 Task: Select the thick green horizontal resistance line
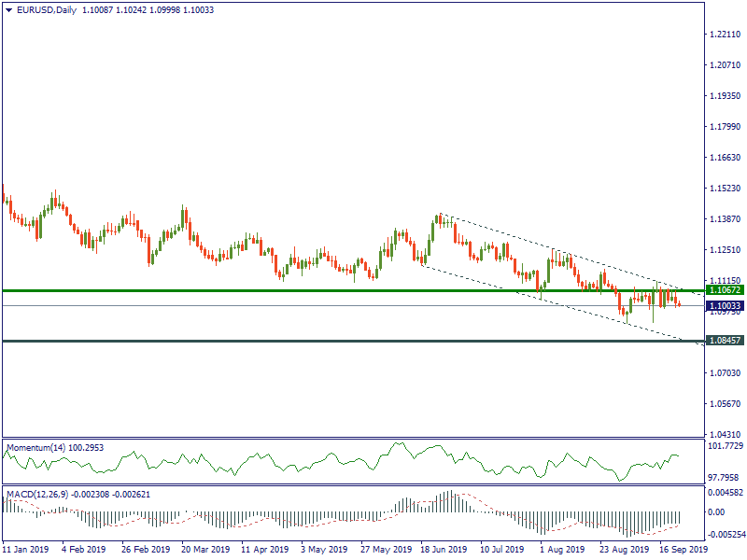[280, 290]
